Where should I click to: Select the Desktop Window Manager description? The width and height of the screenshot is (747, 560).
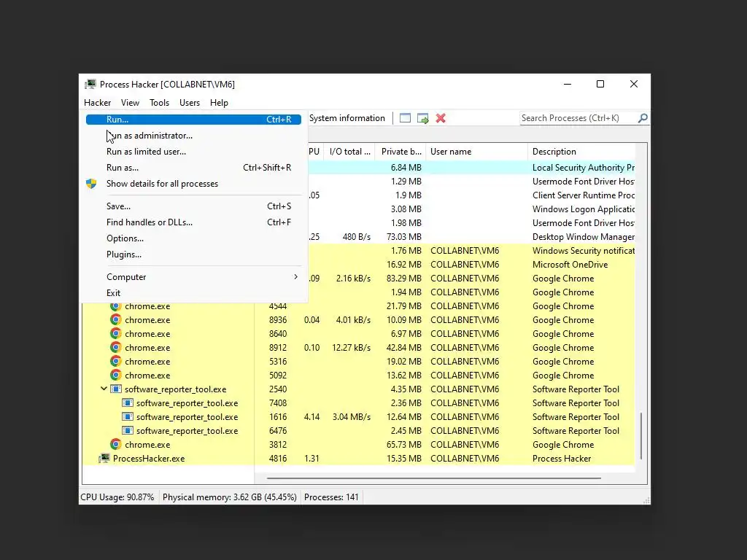(583, 237)
